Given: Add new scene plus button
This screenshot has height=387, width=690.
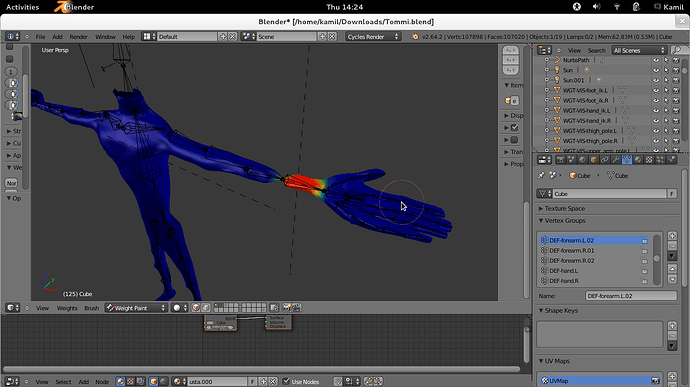Looking at the screenshot, I should (323, 37).
